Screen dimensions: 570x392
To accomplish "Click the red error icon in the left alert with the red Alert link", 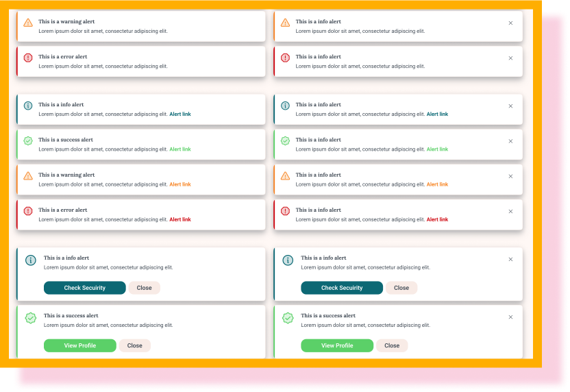I will tap(28, 211).
